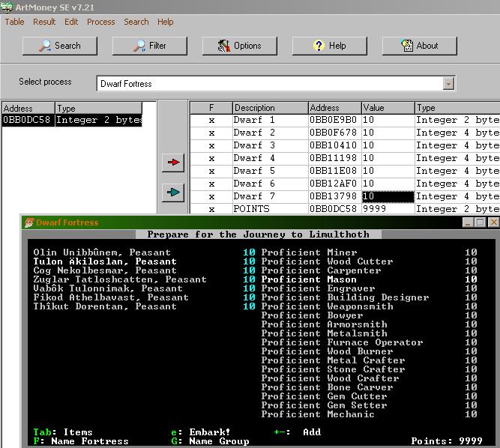The height and width of the screenshot is (448, 500).
Task: Toggle freeze x for Dwarf 4 row
Action: pyautogui.click(x=211, y=159)
